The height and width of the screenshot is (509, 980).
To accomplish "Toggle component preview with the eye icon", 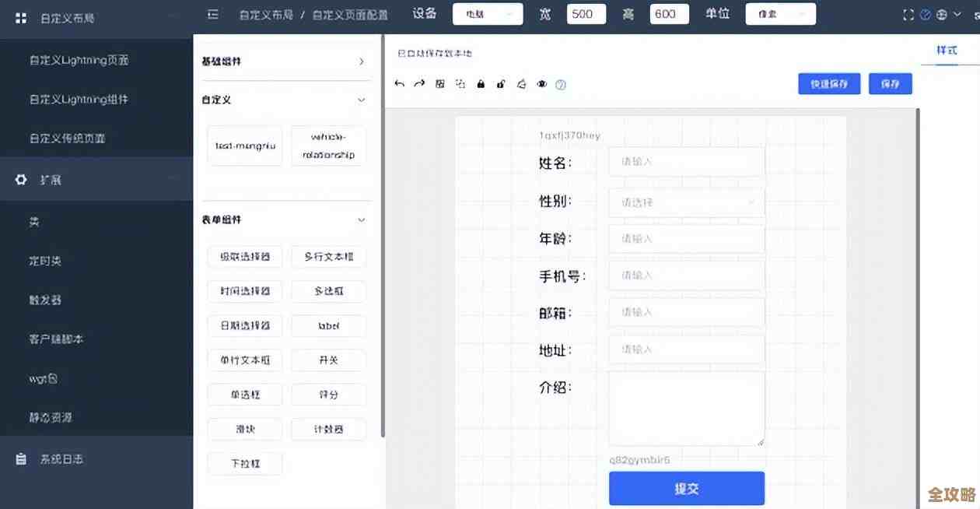I will (542, 83).
